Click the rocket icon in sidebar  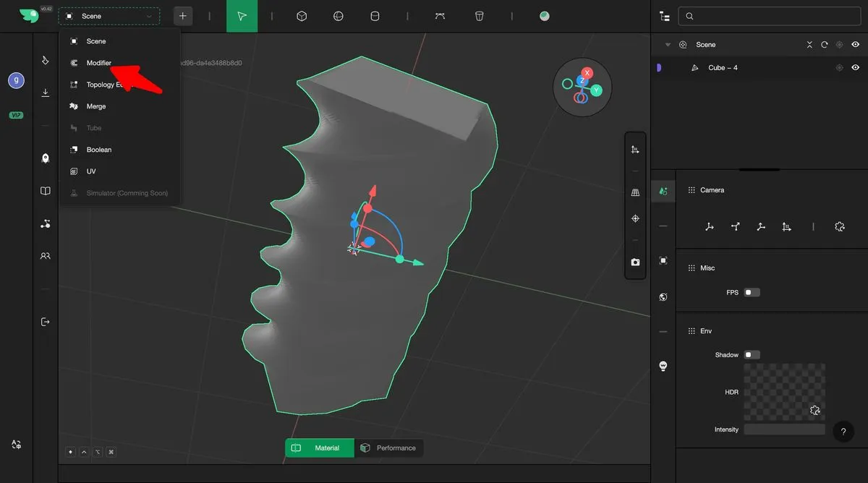(x=46, y=158)
